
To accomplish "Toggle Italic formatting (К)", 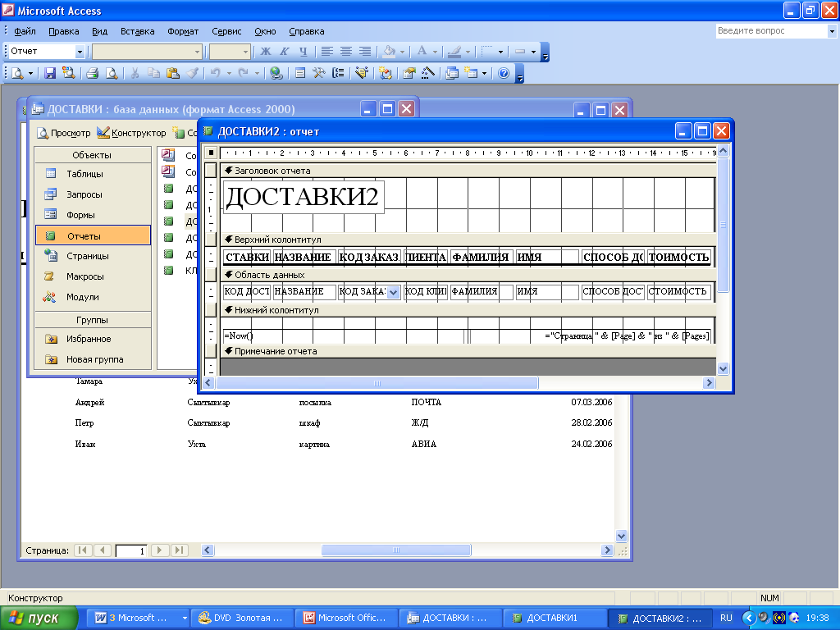I will (x=285, y=52).
